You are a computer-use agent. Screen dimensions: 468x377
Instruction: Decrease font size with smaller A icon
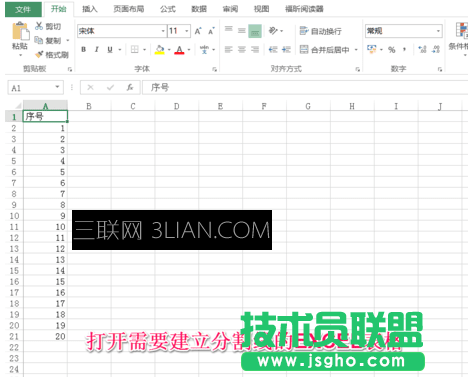pos(211,31)
